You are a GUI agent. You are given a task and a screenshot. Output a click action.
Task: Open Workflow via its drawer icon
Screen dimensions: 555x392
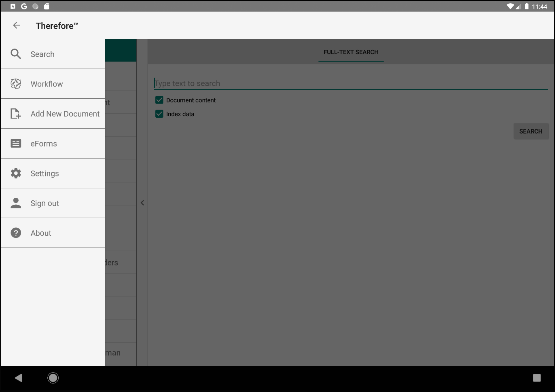(16, 84)
